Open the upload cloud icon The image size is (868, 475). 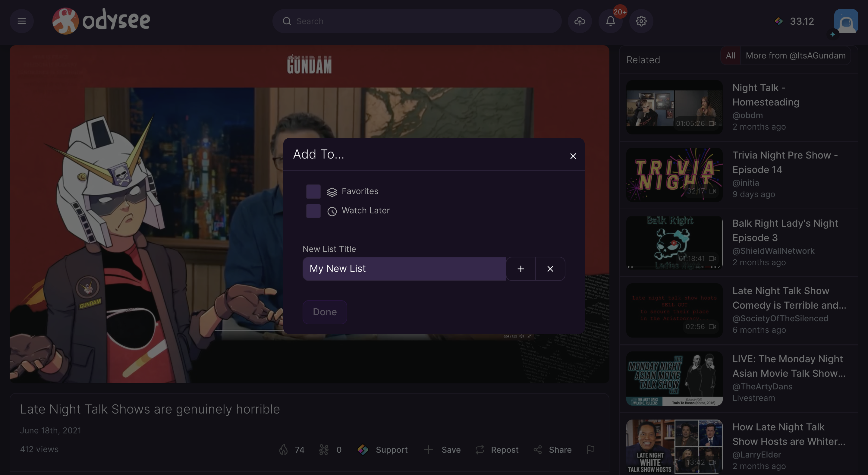[580, 21]
